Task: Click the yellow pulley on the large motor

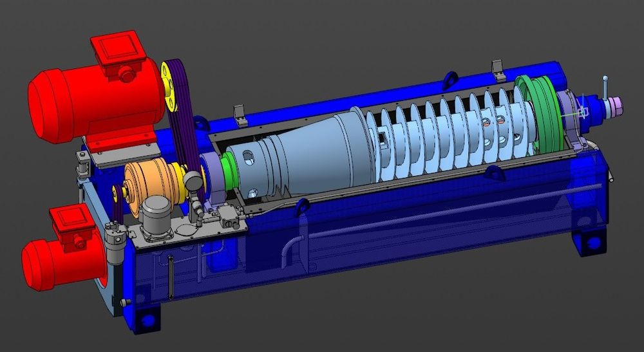Action: (168, 88)
